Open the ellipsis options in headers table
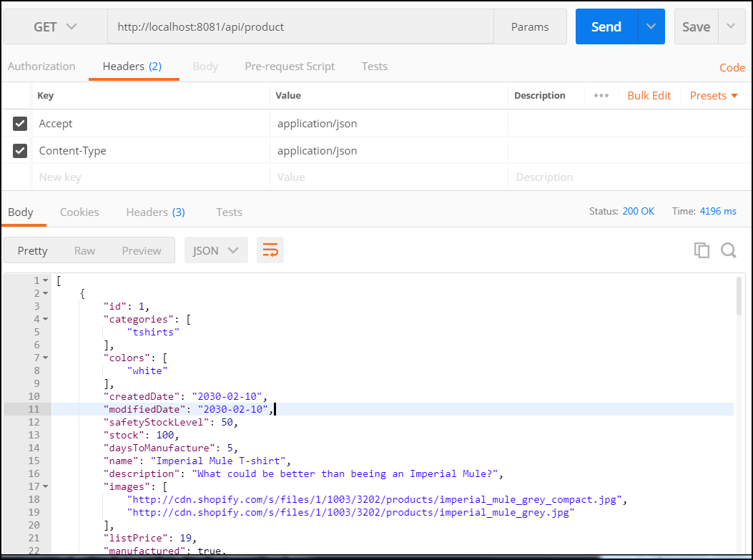The width and height of the screenshot is (753, 560). tap(601, 95)
